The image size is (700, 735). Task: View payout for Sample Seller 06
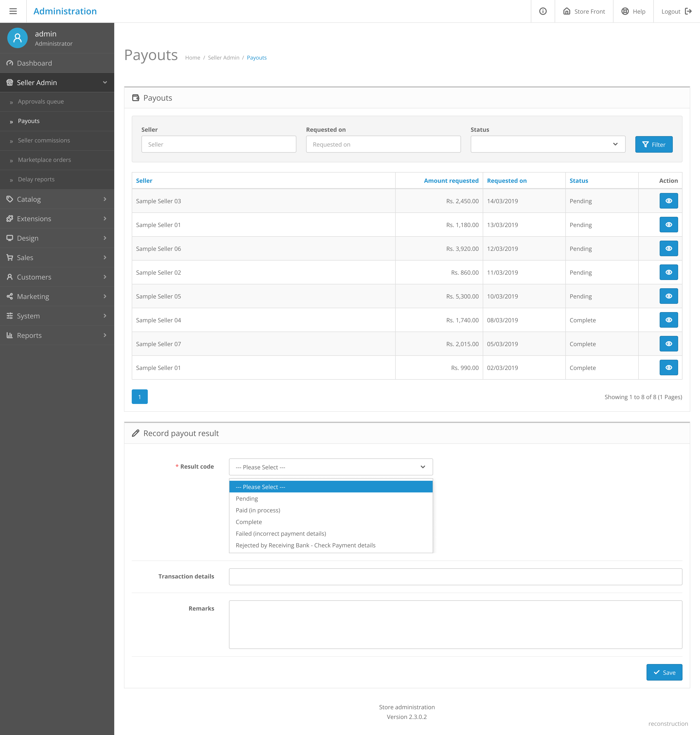(x=669, y=248)
